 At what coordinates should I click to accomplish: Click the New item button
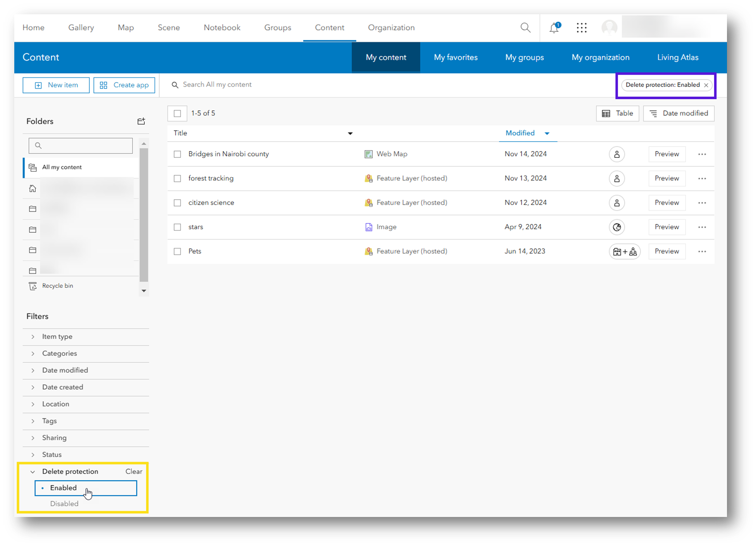tap(56, 85)
